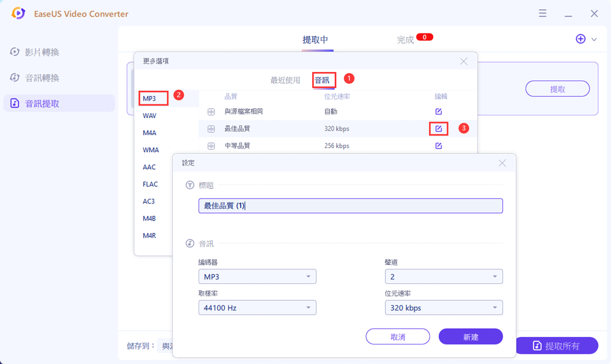Click the add file plus icon
Viewport: 611px width, 364px height.
(x=580, y=39)
